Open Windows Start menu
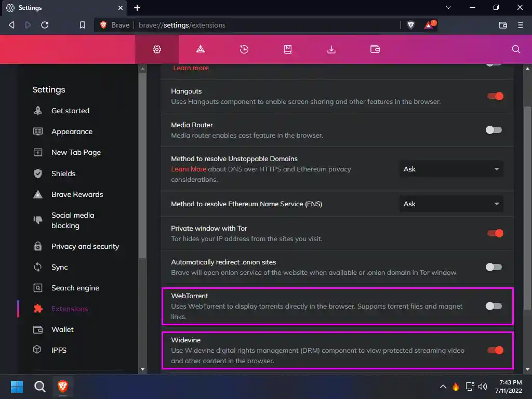The image size is (532, 399). pyautogui.click(x=17, y=387)
